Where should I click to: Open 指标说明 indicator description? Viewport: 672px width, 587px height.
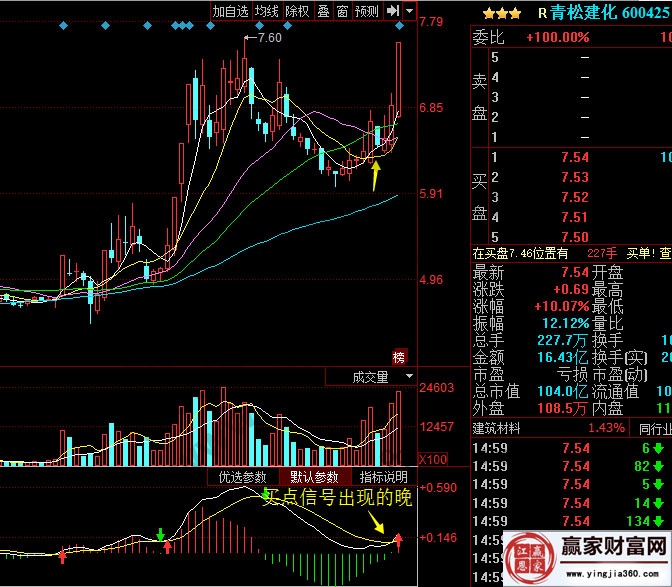tap(383, 477)
